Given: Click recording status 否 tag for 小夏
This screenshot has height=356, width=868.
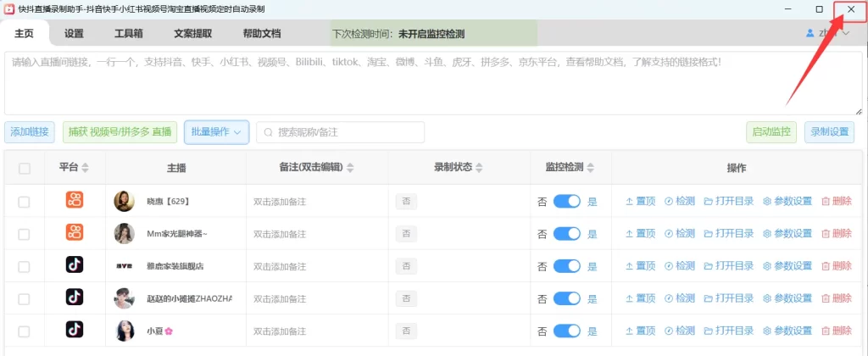Looking at the screenshot, I should [406, 331].
